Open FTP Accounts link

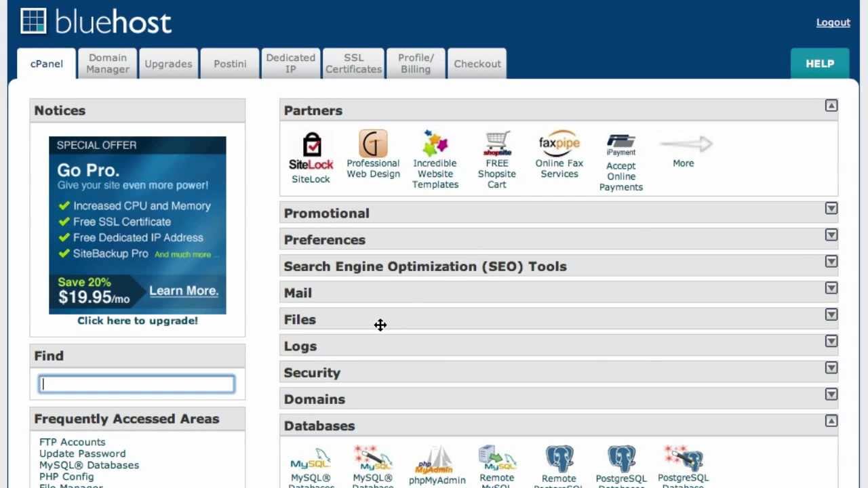[x=73, y=442]
